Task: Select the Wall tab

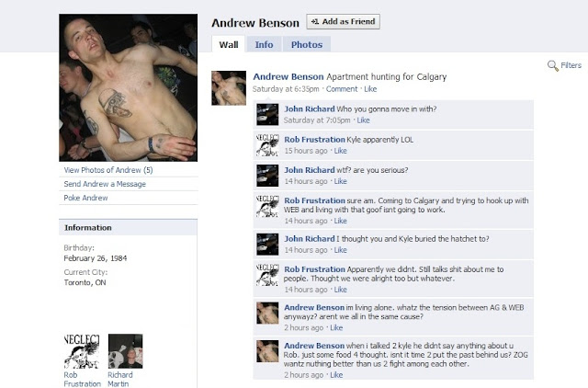Action: pyautogui.click(x=229, y=45)
